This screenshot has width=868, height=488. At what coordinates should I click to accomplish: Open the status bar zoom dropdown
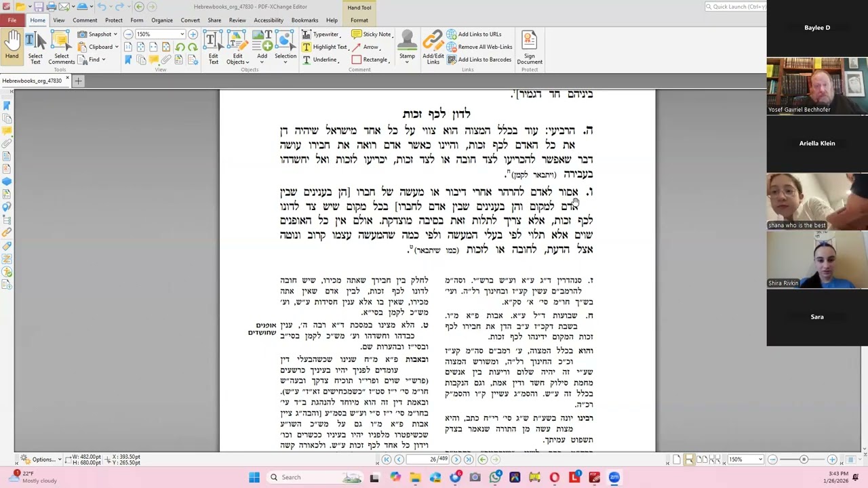point(760,460)
